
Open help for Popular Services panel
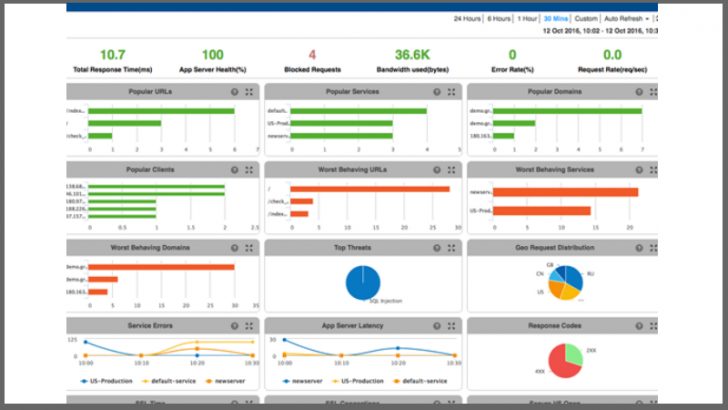[437, 92]
